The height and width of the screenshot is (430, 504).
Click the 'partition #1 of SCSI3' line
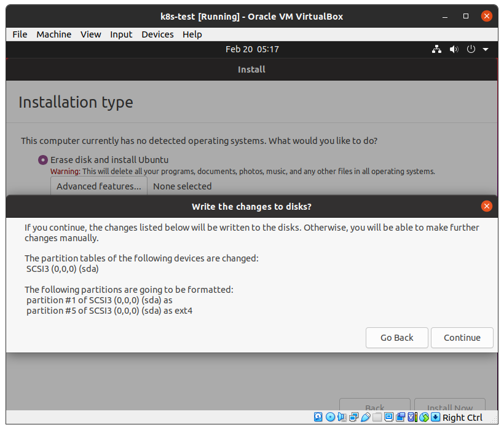(100, 300)
